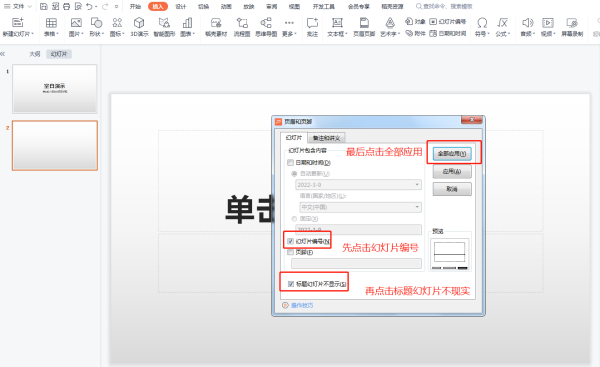
Task: Insert a 流程图 flowchart
Action: pos(242,27)
